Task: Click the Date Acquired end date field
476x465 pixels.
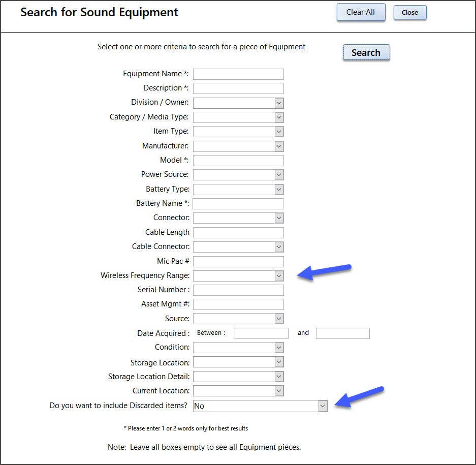Action: click(343, 333)
